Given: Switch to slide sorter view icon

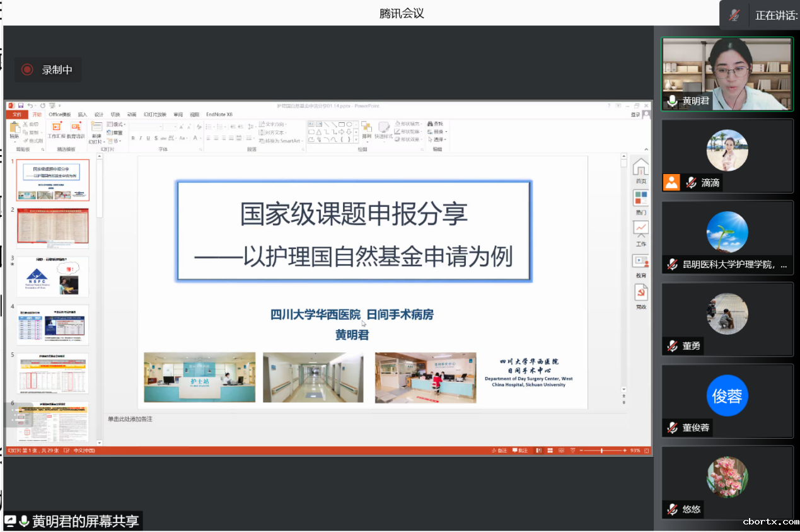Looking at the screenshot, I should click(550, 451).
